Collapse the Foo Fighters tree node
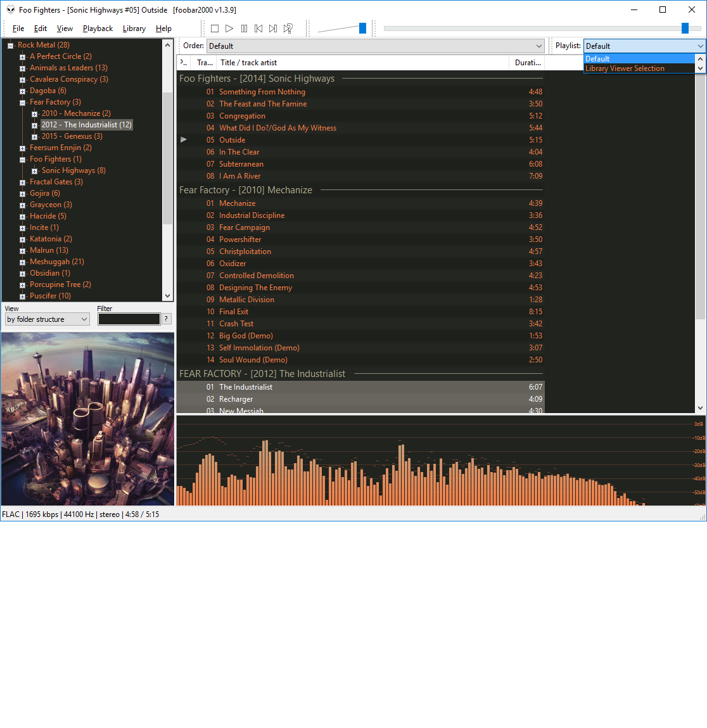Viewport: 707px width, 728px height. (x=22, y=160)
